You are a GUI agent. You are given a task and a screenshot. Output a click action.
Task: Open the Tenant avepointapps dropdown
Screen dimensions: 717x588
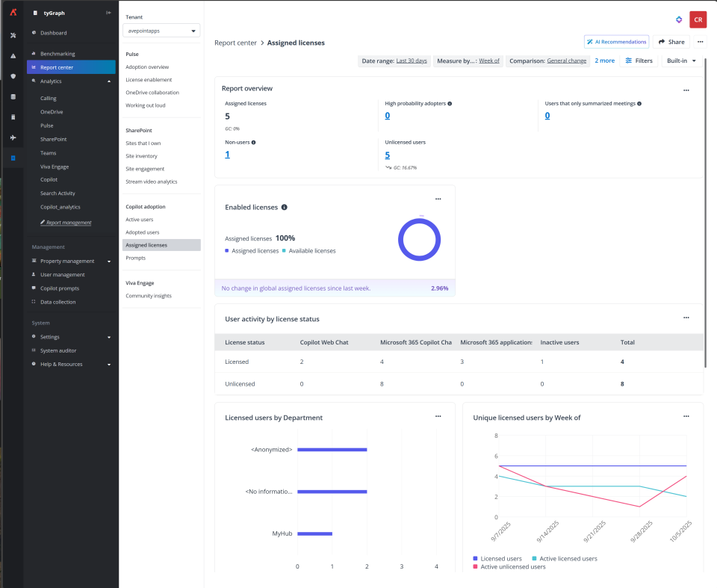click(161, 31)
